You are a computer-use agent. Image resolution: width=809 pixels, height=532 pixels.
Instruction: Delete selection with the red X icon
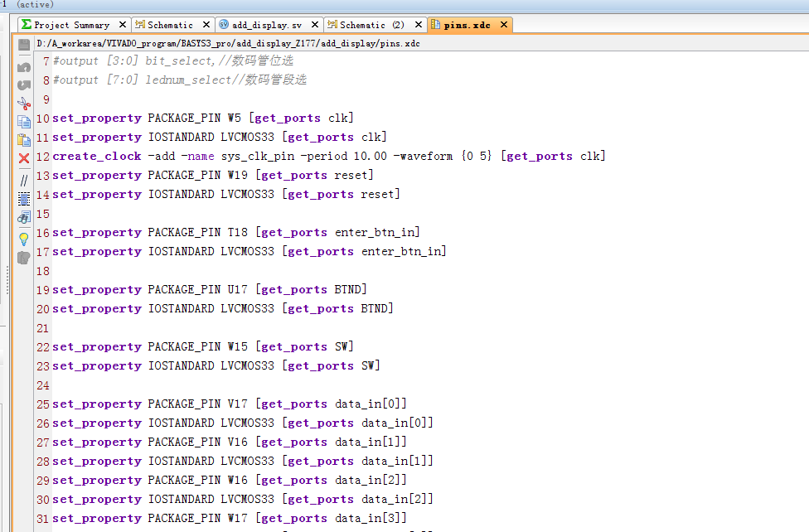coord(24,158)
